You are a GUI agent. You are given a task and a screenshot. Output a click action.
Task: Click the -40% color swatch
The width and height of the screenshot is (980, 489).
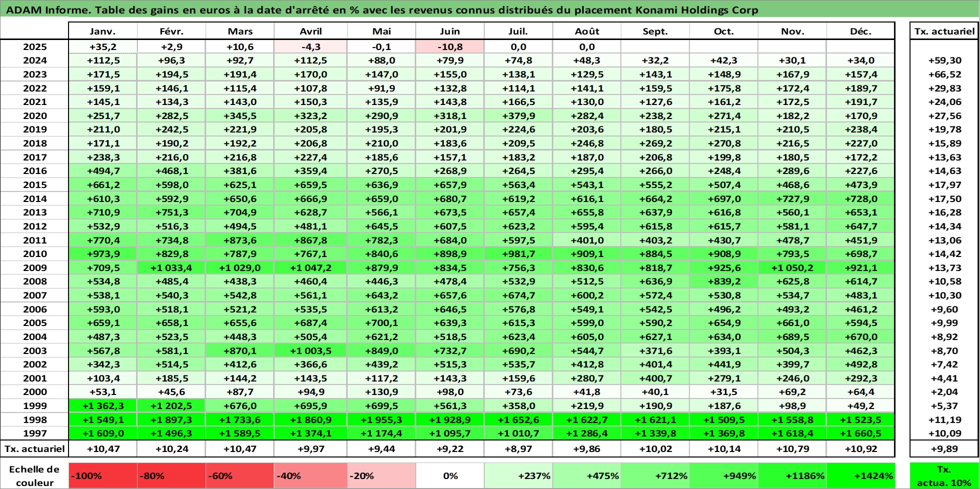pos(311,476)
